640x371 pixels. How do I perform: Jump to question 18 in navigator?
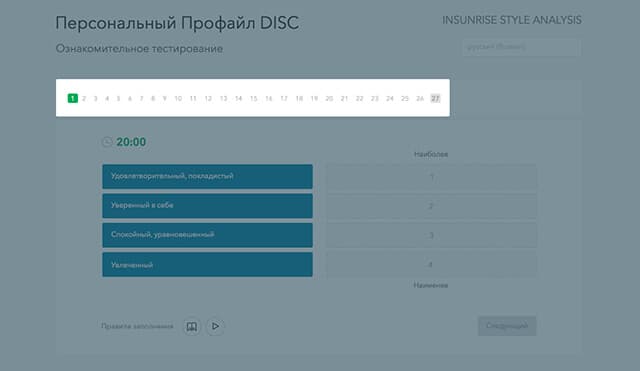point(299,98)
